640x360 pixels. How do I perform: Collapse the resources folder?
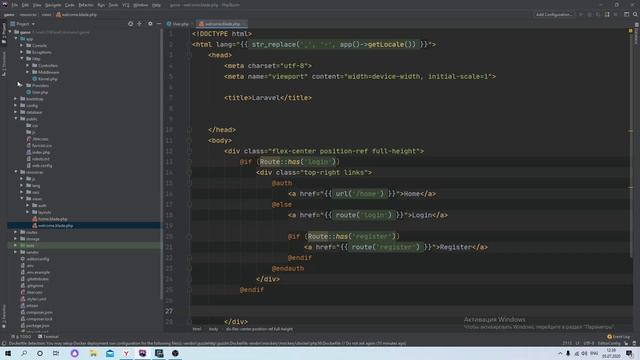point(16,172)
